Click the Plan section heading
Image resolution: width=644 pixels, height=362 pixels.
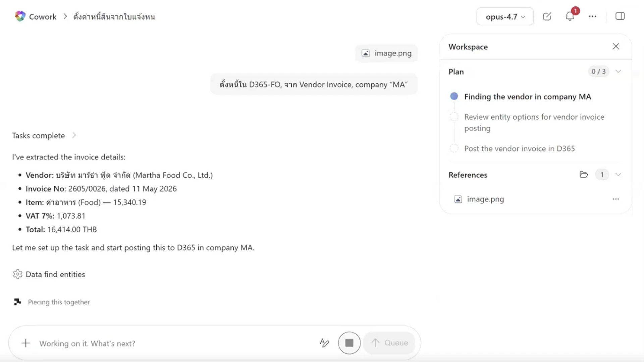click(x=456, y=72)
